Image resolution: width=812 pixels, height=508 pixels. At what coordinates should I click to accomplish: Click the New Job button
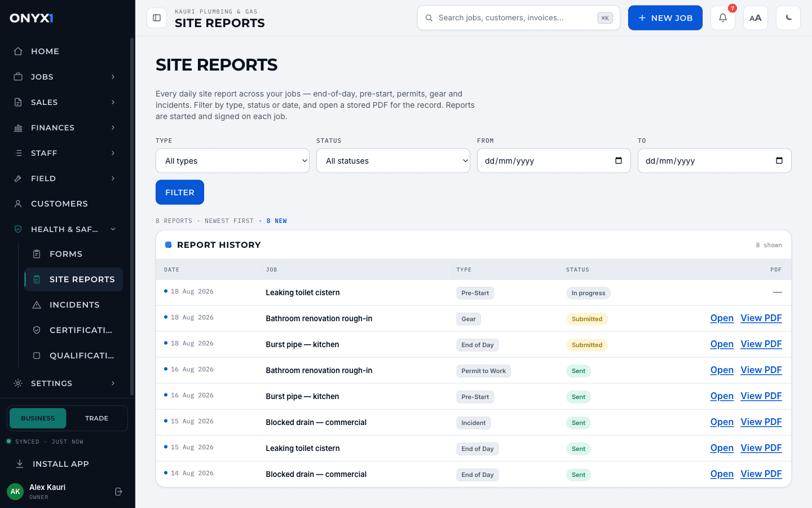[665, 18]
